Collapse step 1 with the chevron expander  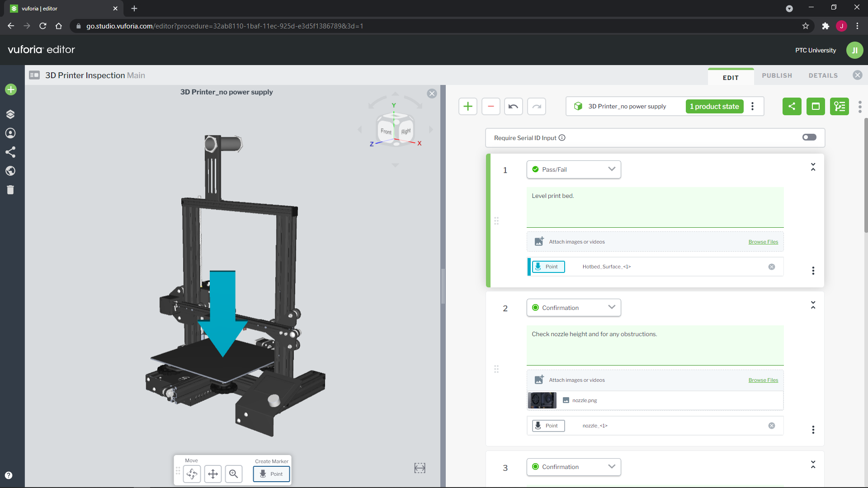(x=813, y=167)
